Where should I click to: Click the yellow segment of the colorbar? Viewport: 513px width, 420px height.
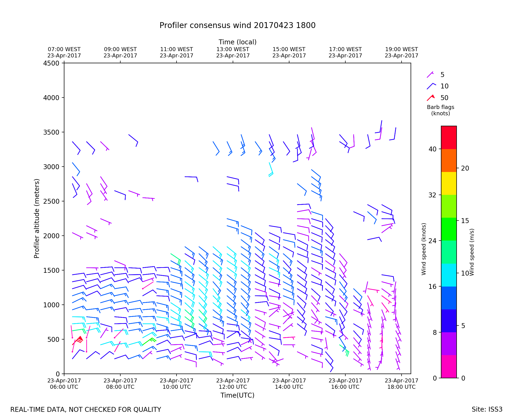click(x=449, y=183)
